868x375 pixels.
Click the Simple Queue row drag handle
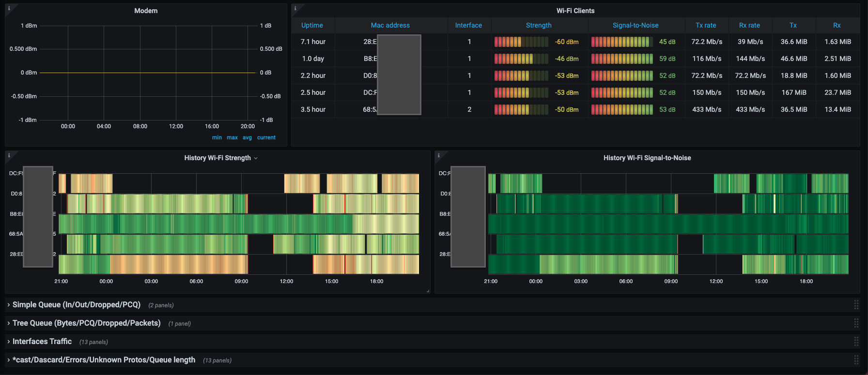[x=856, y=305]
